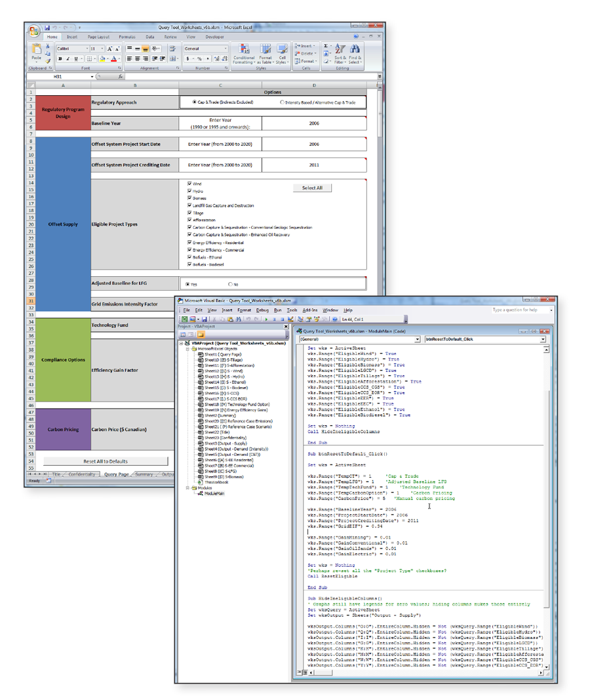
Task: Click the Cut scissors icon in Excel ribbon
Action: pyautogui.click(x=48, y=47)
